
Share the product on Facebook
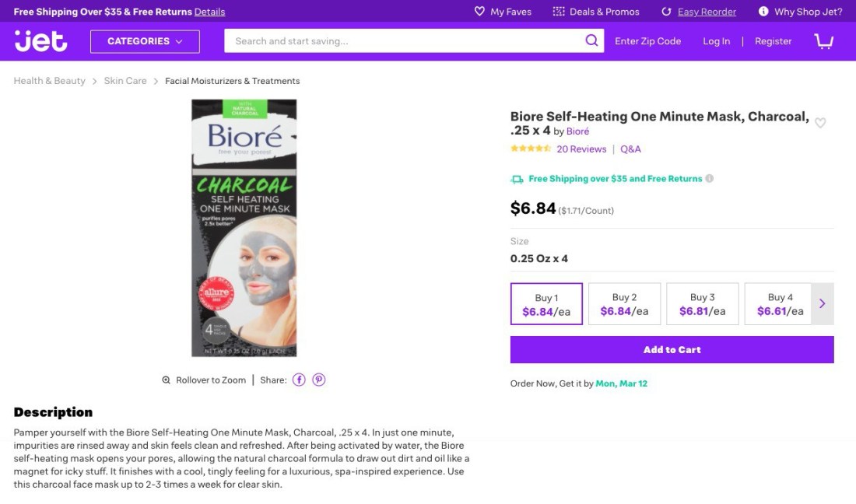299,380
